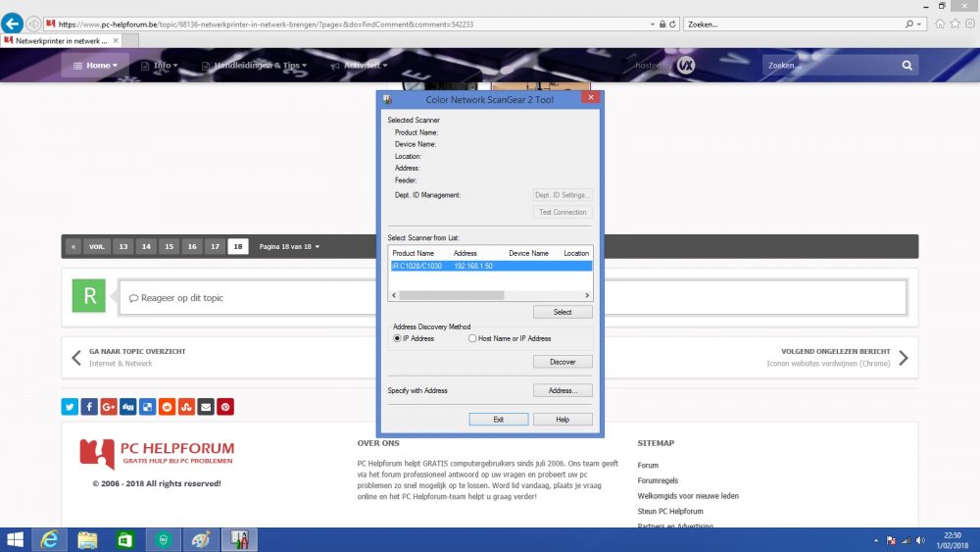Select Host Name or IP Address option

click(472, 338)
